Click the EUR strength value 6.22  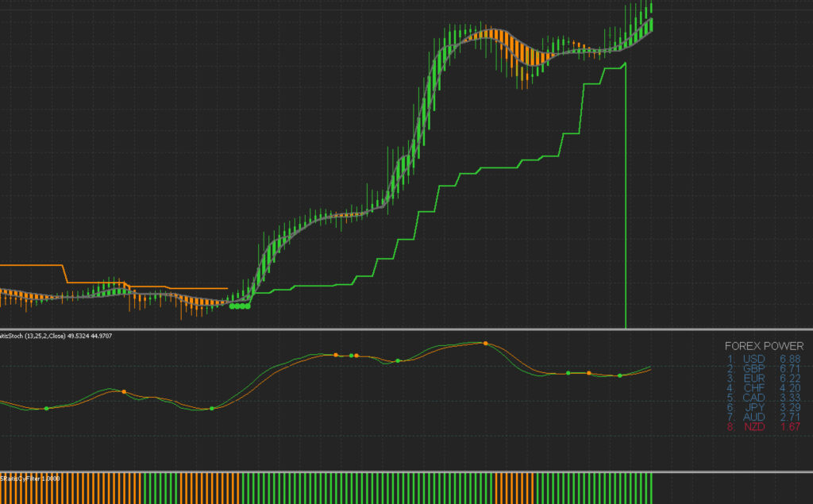[x=790, y=379]
